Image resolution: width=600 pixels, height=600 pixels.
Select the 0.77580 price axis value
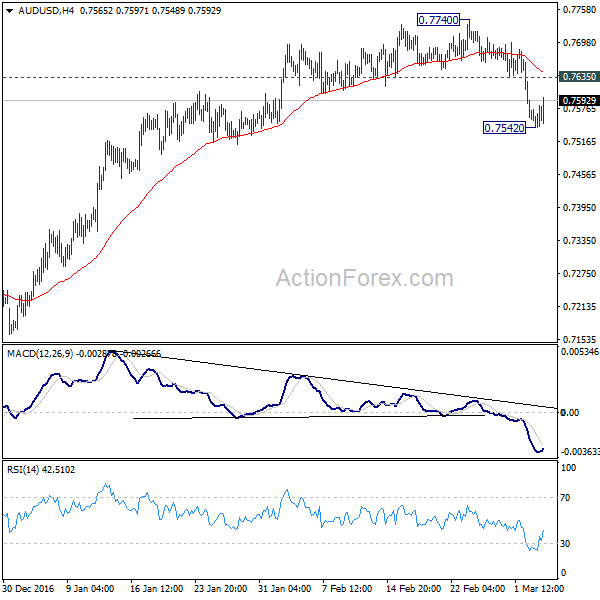click(579, 10)
